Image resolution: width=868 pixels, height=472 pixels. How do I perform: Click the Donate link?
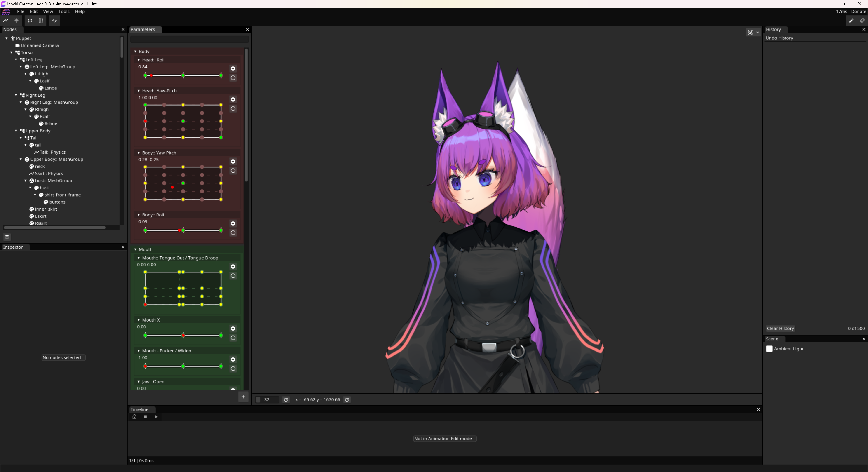point(858,12)
